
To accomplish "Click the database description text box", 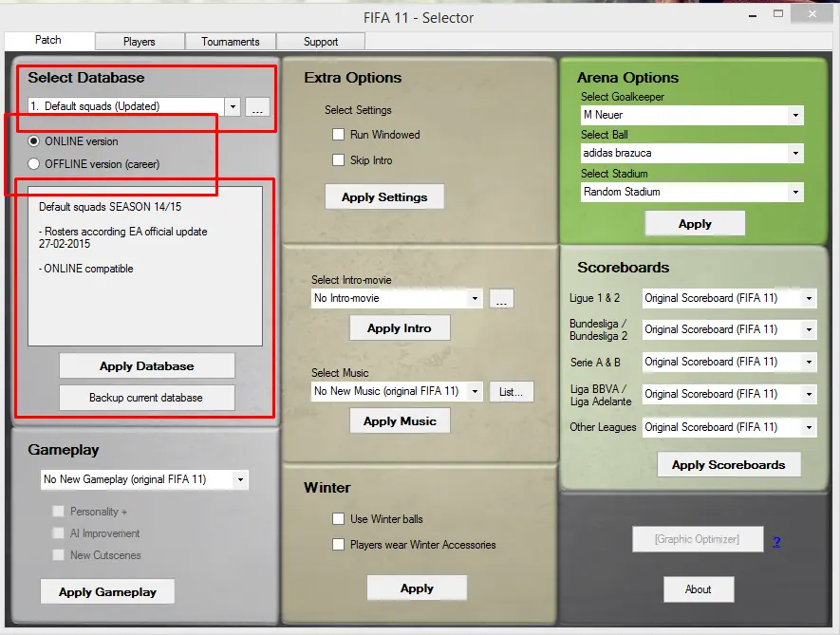I will (145, 266).
